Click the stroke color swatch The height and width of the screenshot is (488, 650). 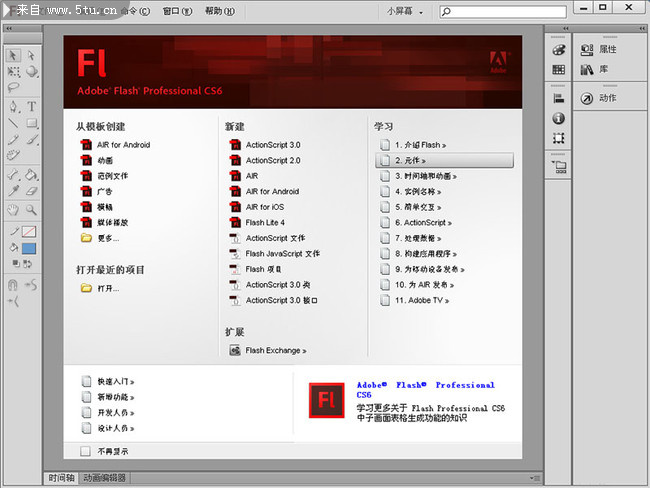(x=29, y=231)
